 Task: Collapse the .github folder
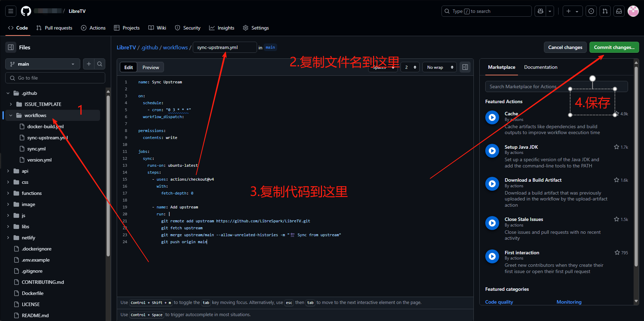click(x=8, y=93)
